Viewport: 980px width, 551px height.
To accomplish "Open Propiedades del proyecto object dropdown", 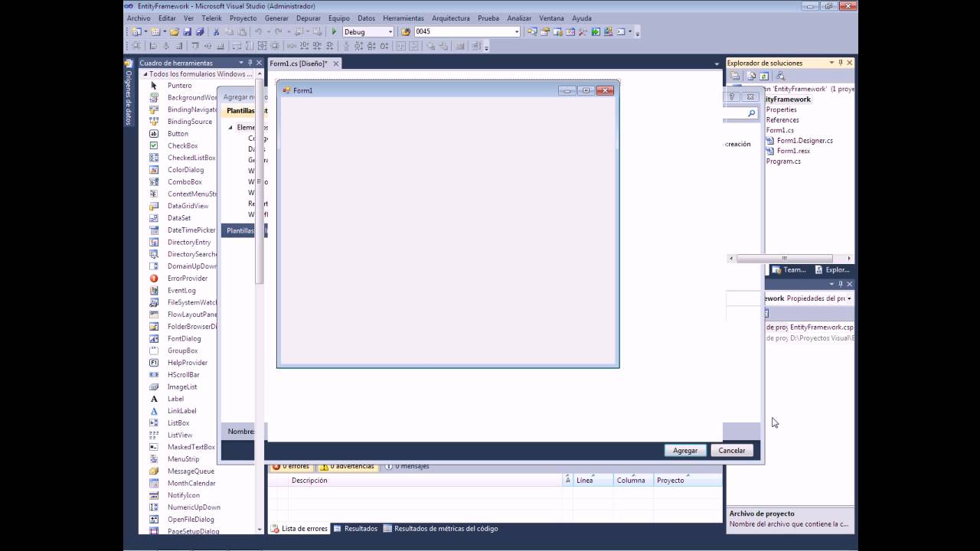I will point(848,298).
